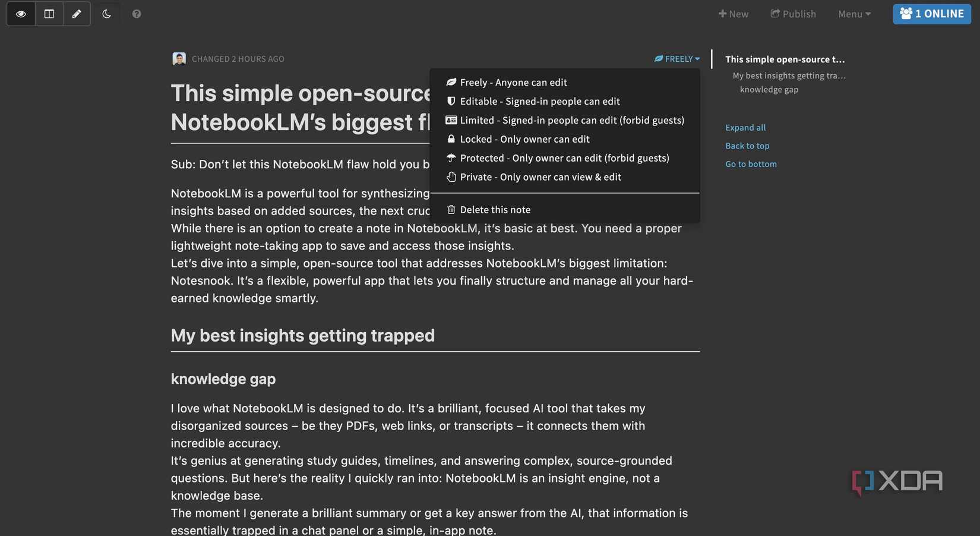The height and width of the screenshot is (536, 980).
Task: Jump to "knowledge gap" in the outline
Action: pos(769,90)
